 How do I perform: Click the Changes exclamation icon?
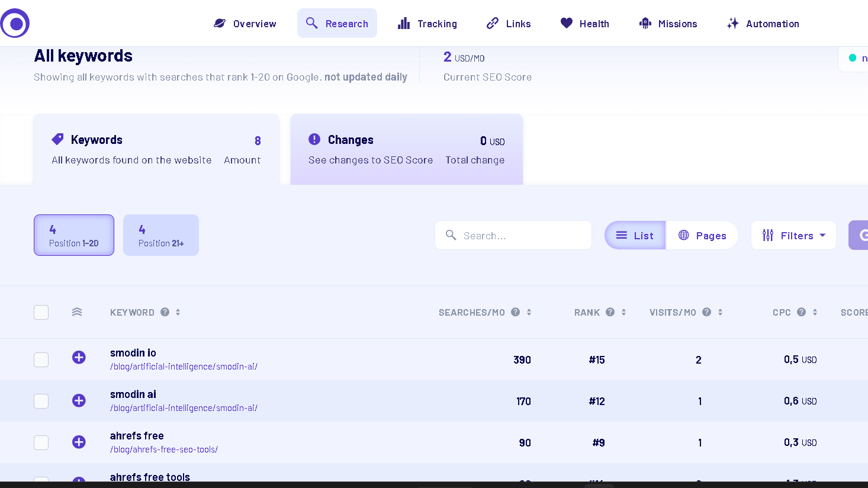coord(314,139)
